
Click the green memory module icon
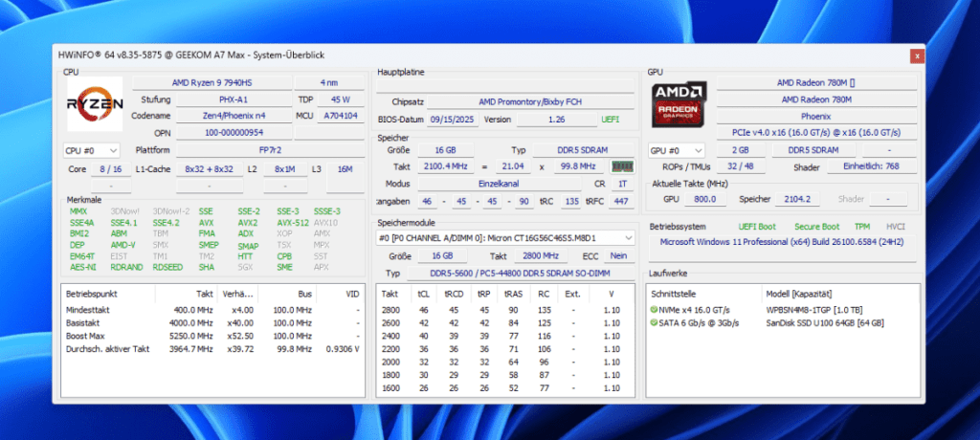(x=623, y=166)
